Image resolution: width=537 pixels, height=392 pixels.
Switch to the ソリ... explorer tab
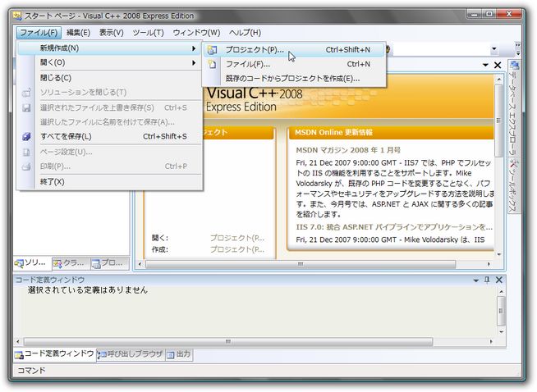tap(32, 262)
